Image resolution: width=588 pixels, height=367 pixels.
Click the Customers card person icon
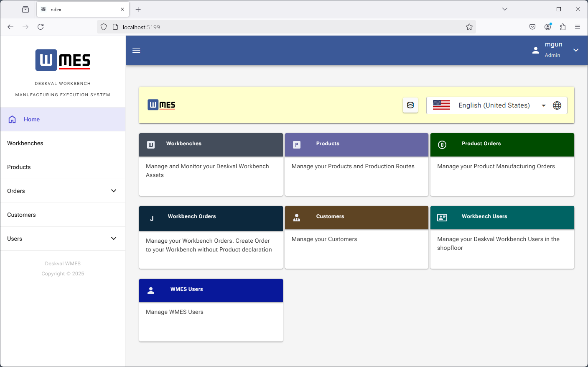(x=297, y=218)
